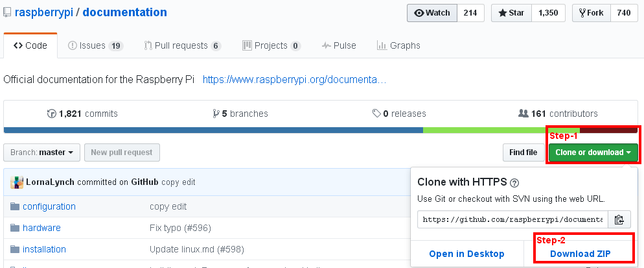Open the Pulse tab
The width and height of the screenshot is (644, 268).
click(339, 45)
